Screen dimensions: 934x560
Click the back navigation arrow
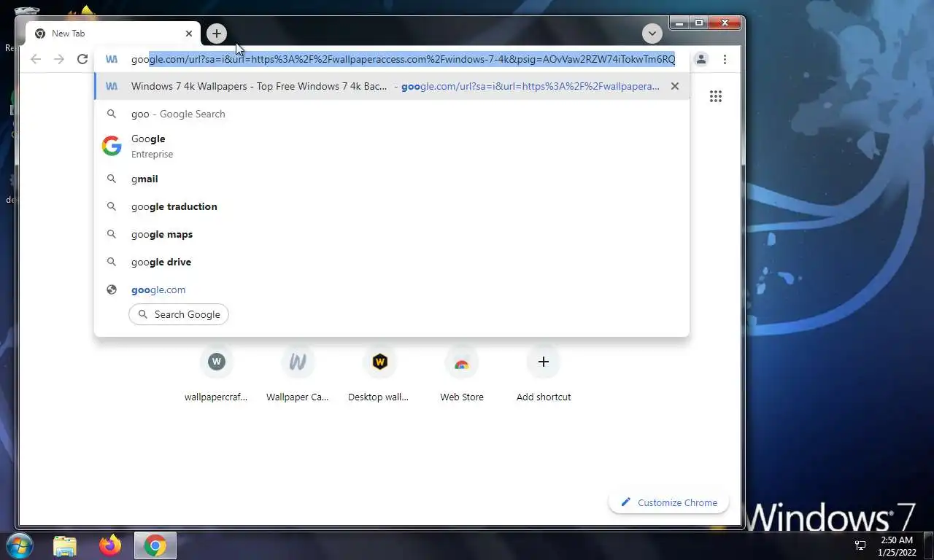click(36, 59)
